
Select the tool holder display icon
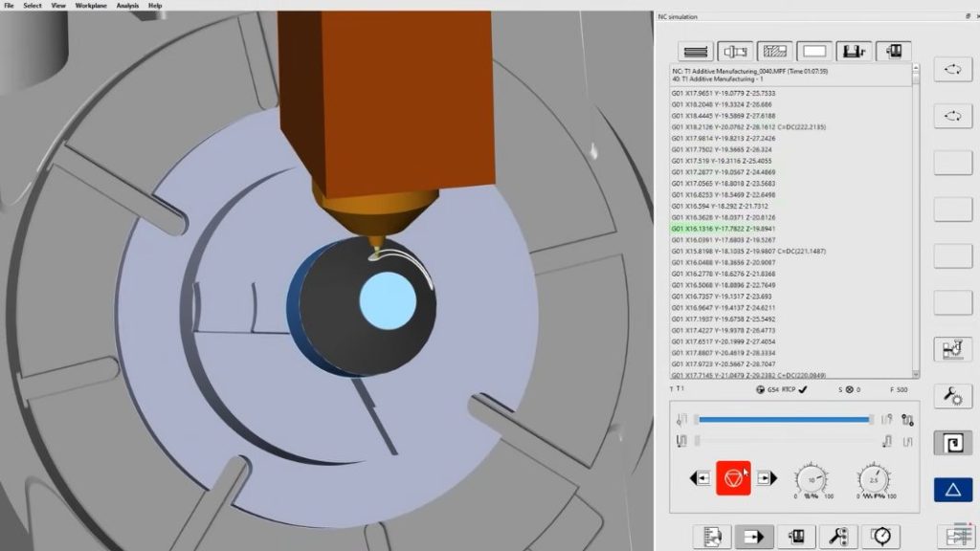coord(735,52)
